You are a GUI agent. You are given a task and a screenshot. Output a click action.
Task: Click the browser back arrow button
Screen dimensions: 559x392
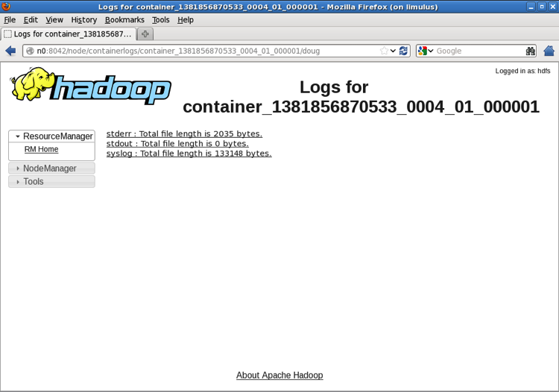pyautogui.click(x=10, y=51)
